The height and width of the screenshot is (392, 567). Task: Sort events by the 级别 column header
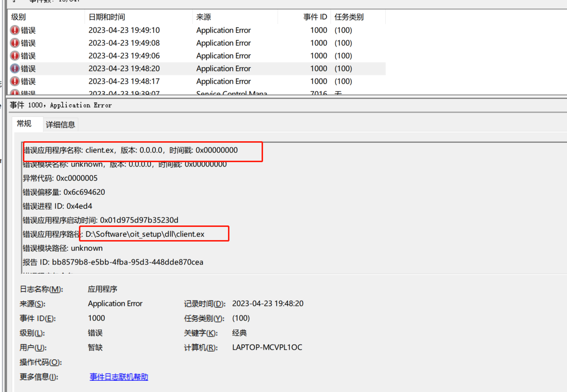pos(19,17)
